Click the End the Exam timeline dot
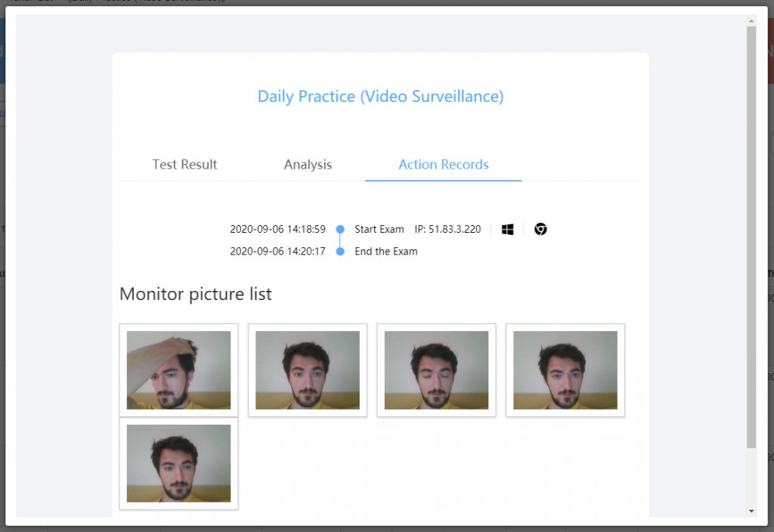 point(340,252)
